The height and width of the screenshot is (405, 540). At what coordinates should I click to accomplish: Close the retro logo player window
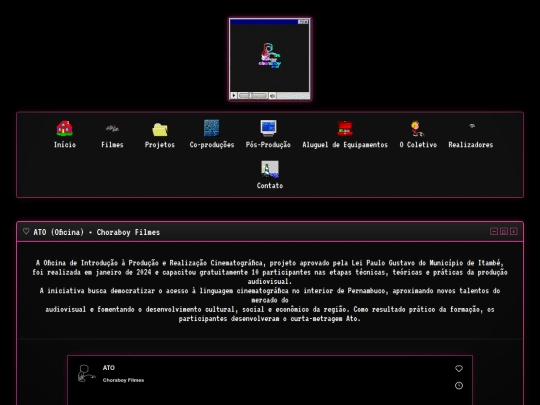coord(306,22)
